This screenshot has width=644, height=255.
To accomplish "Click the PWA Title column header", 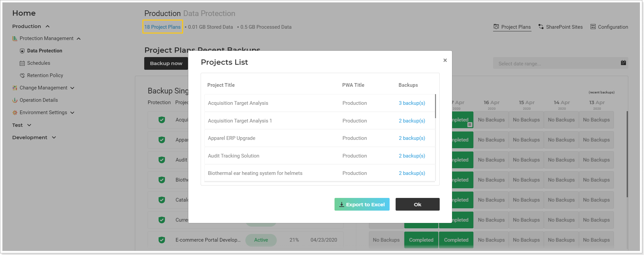I will pyautogui.click(x=353, y=85).
